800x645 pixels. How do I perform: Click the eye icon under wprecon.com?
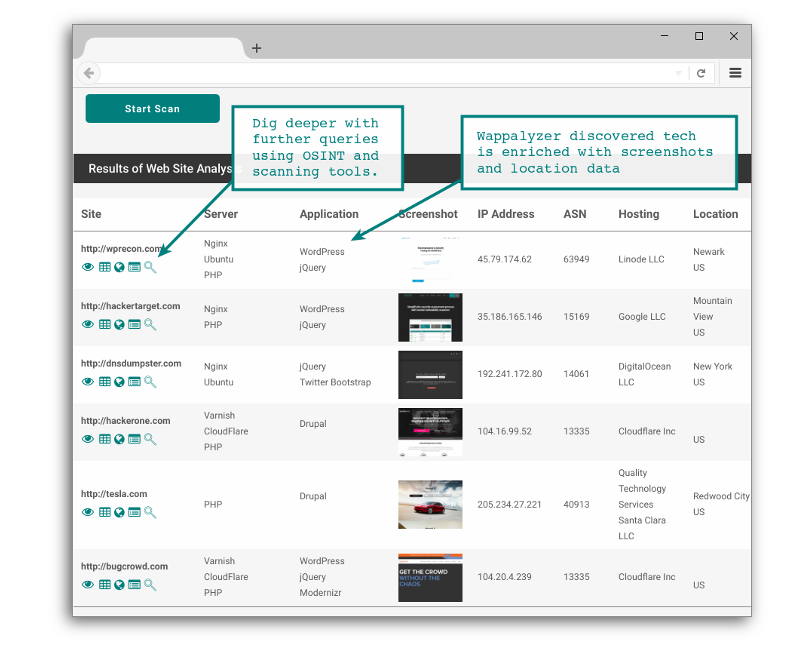tap(88, 267)
